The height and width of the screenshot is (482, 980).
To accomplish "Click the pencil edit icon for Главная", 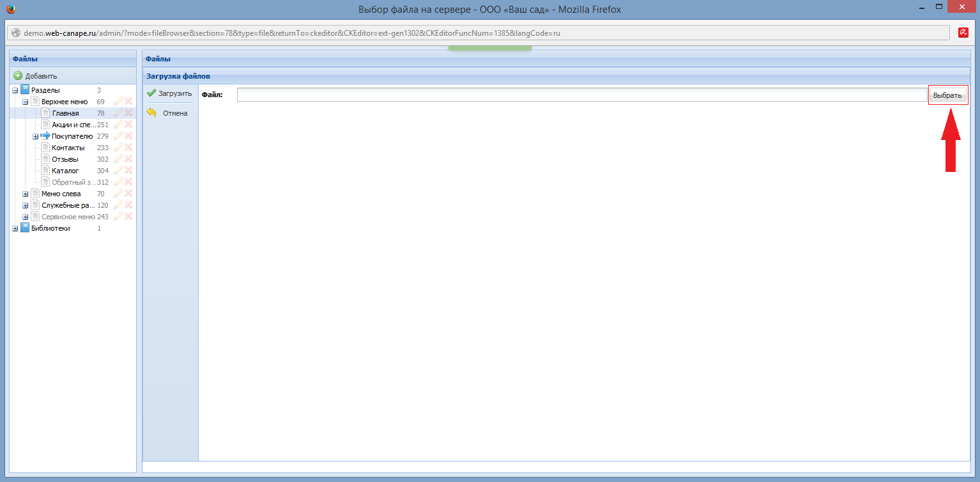I will pyautogui.click(x=118, y=113).
